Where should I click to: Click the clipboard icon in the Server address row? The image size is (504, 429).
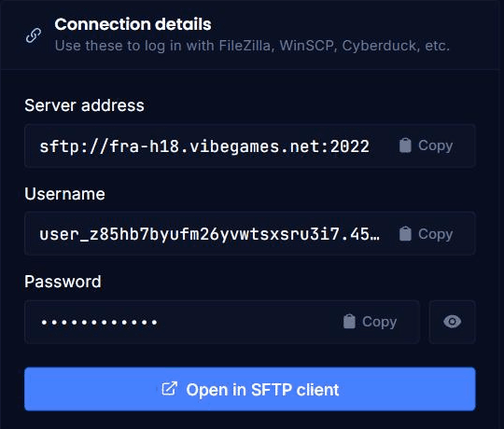(x=405, y=145)
